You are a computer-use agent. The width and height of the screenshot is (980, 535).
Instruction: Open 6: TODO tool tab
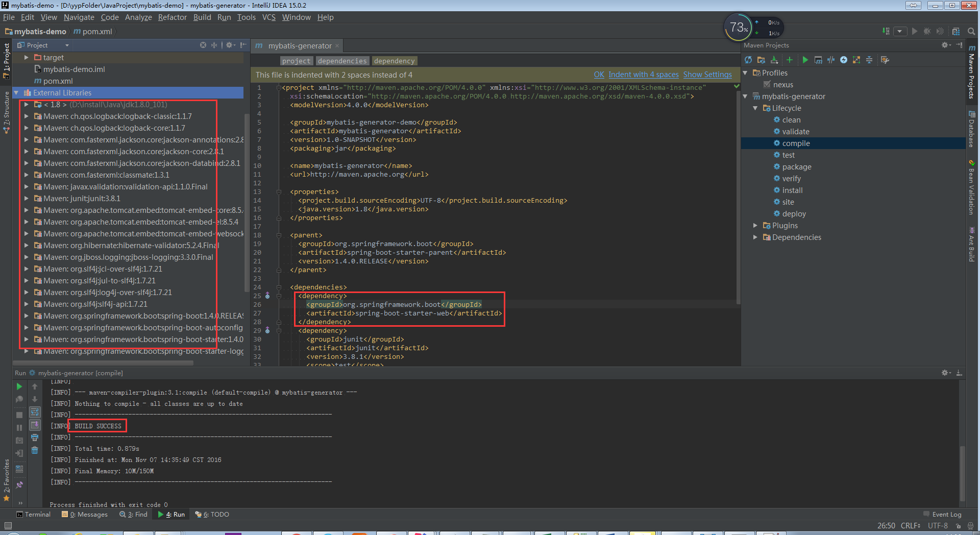[212, 515]
